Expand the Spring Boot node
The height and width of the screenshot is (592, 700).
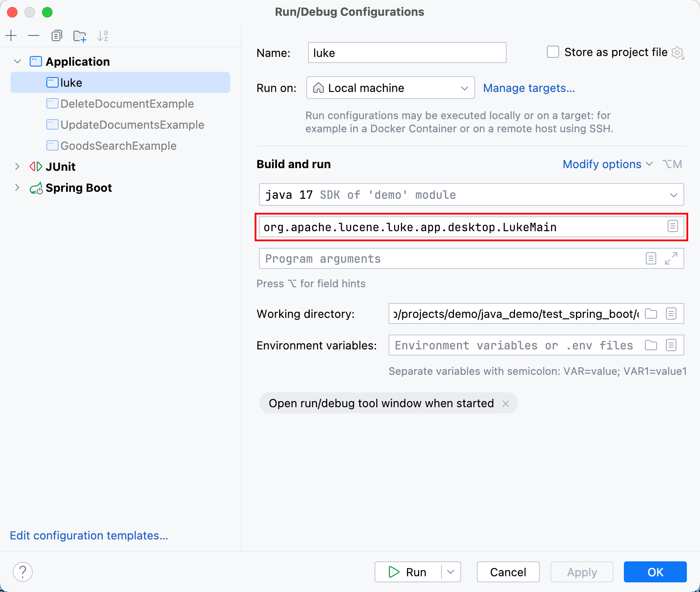click(17, 187)
